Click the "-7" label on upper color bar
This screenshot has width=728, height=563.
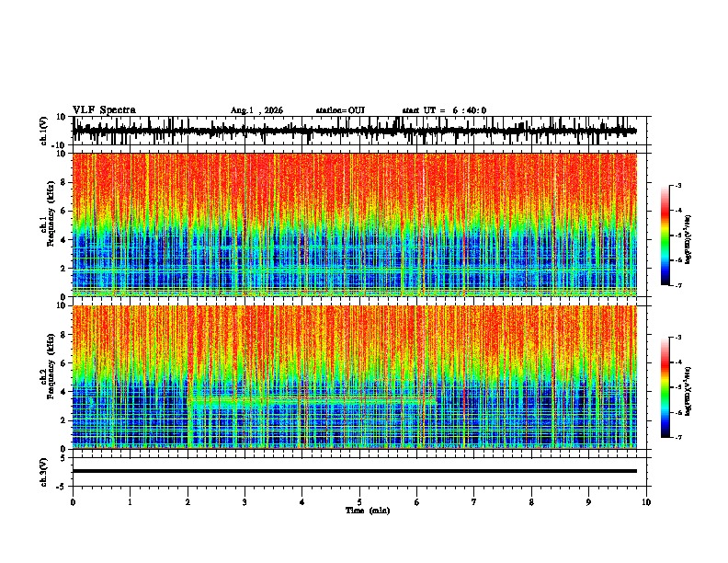pos(678,285)
